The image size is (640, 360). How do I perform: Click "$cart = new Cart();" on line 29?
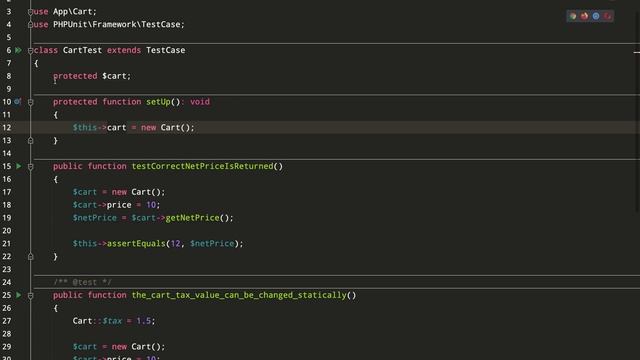(119, 347)
